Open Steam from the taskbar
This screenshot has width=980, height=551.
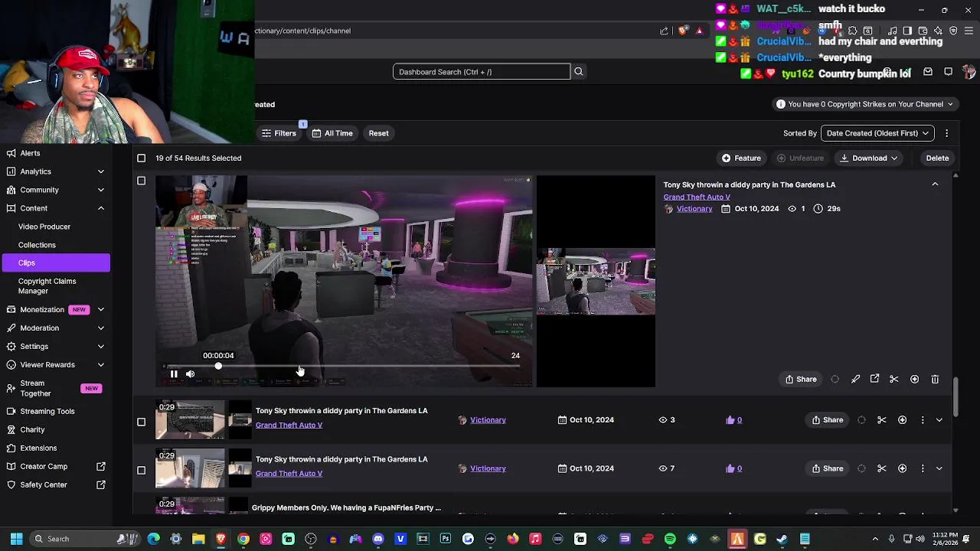coord(782,539)
